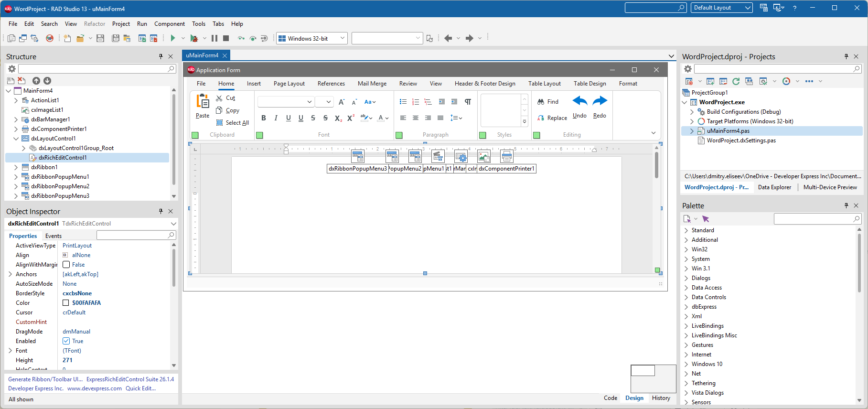Toggle Italic formatting in the ribbon

coord(276,118)
